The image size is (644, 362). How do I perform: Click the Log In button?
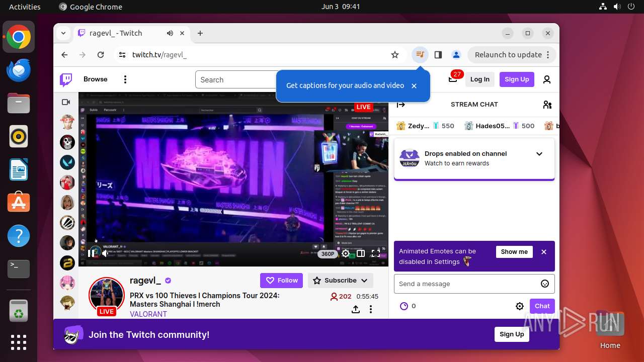coord(480,79)
